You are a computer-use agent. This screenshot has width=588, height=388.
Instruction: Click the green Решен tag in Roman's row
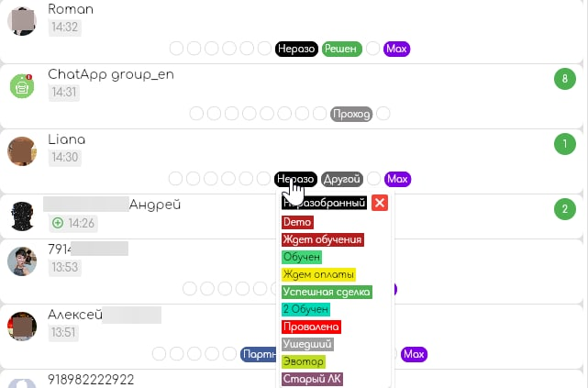(x=342, y=49)
